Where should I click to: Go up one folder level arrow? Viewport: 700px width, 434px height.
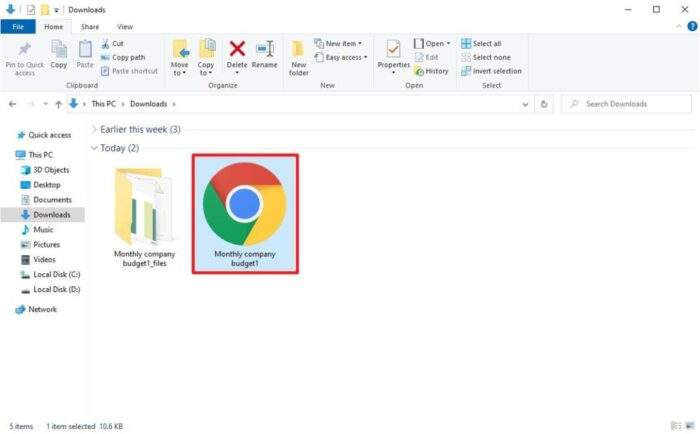point(58,104)
